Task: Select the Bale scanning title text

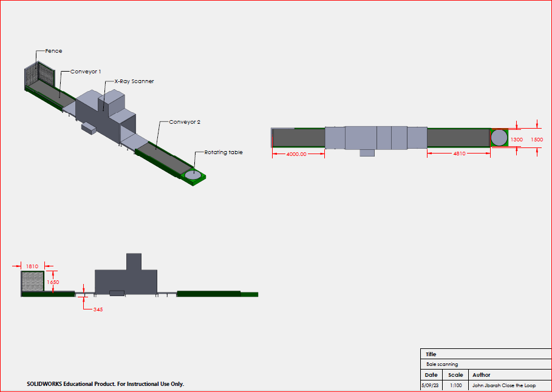Action: tap(441, 364)
